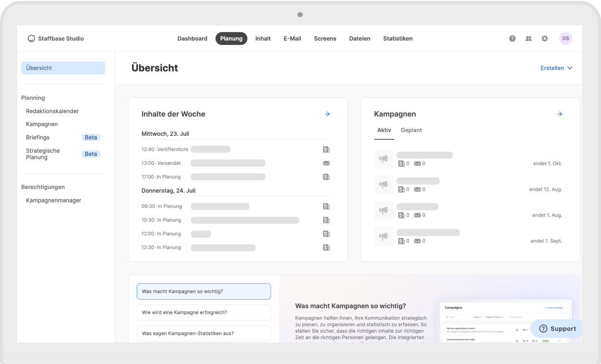The image size is (601, 364).
Task: Click the Beta badge next to Briefings
Action: [x=91, y=137]
